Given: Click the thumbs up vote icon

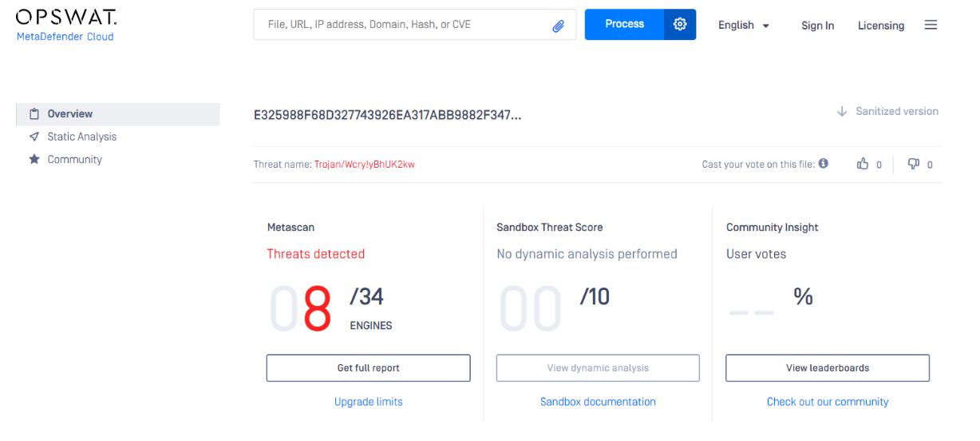Looking at the screenshot, I should (x=863, y=164).
